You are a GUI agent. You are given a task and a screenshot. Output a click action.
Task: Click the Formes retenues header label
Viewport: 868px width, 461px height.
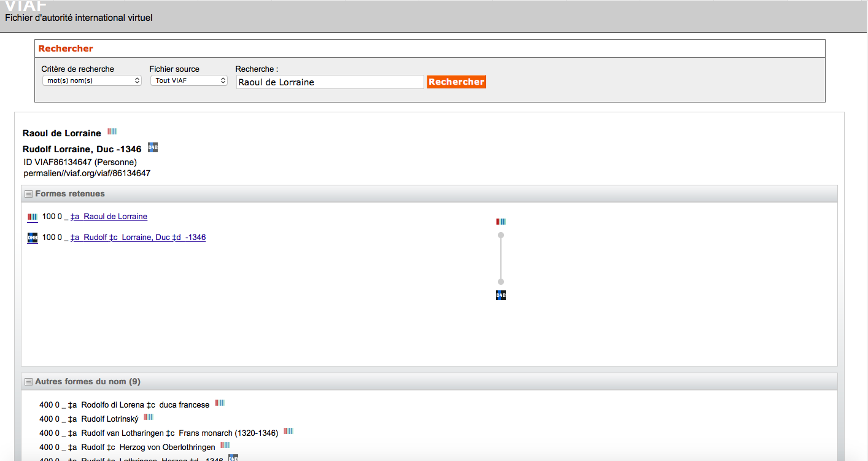pyautogui.click(x=70, y=194)
